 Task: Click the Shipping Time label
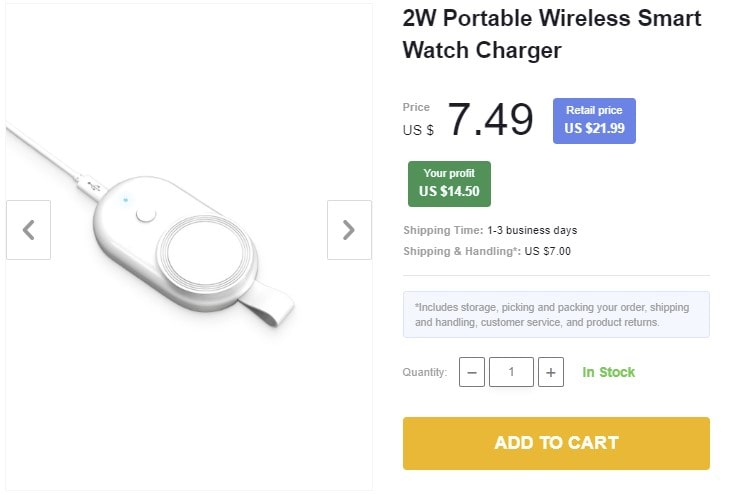[443, 230]
